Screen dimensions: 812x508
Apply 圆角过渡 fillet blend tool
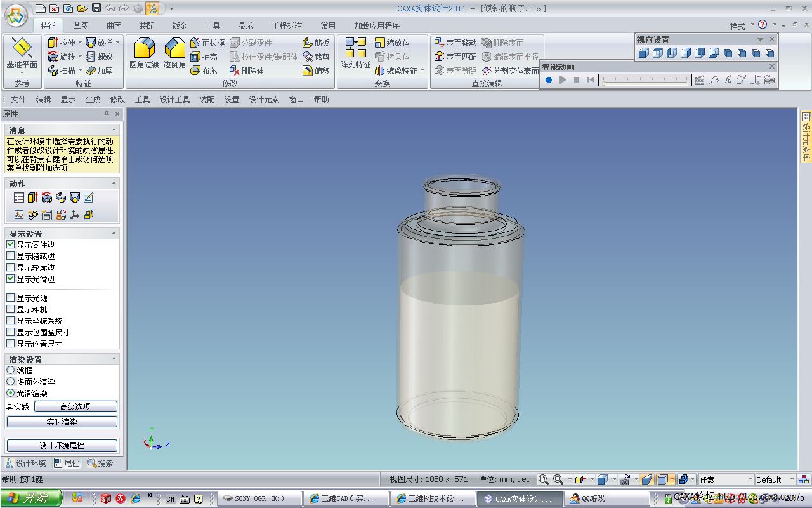click(145, 53)
